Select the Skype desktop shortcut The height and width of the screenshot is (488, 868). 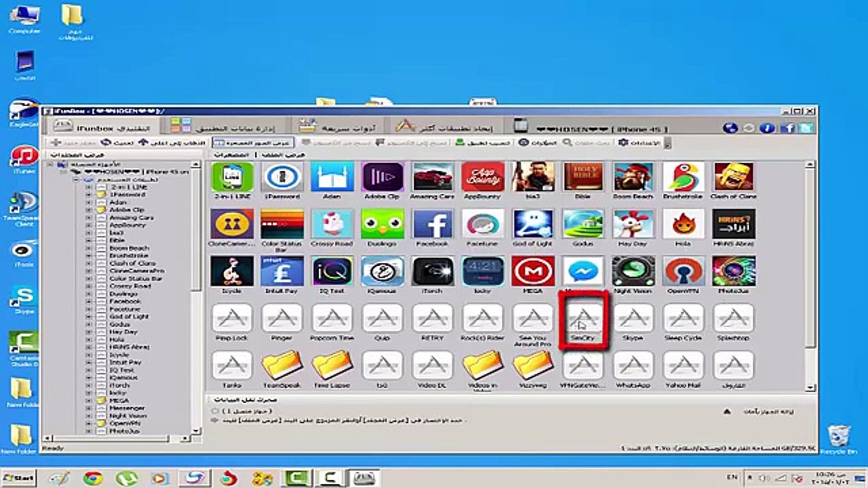click(24, 300)
